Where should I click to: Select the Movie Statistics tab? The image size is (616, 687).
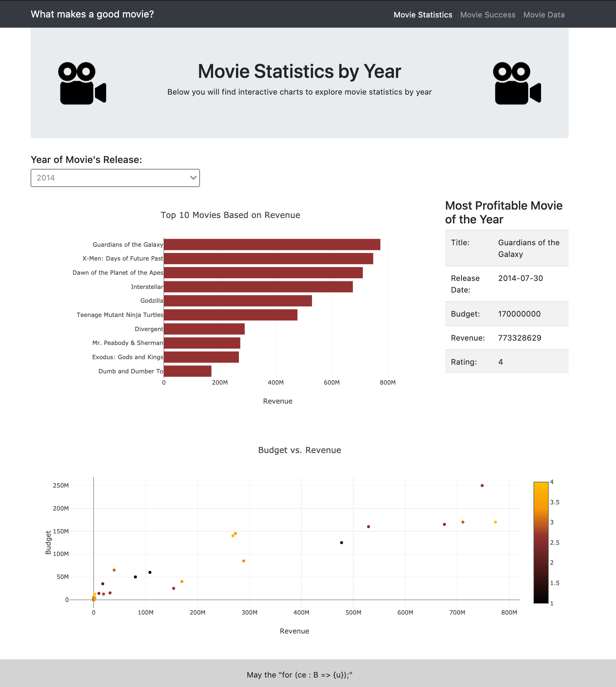click(423, 15)
